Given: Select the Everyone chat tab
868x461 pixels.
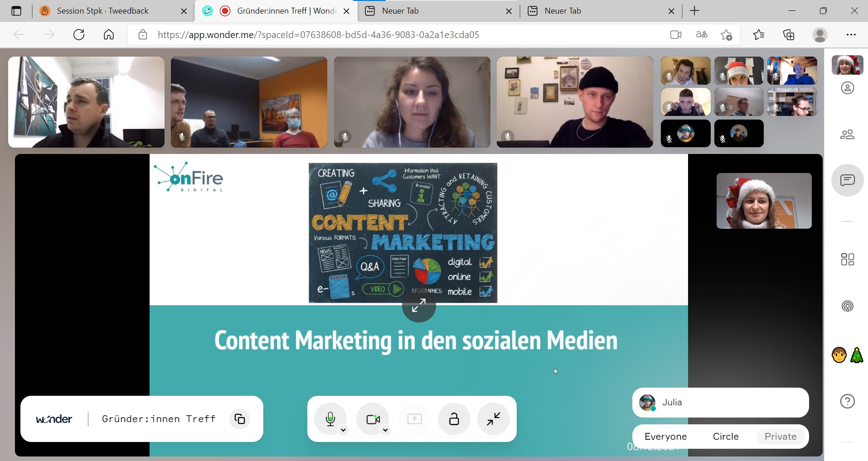Looking at the screenshot, I should [x=665, y=437].
